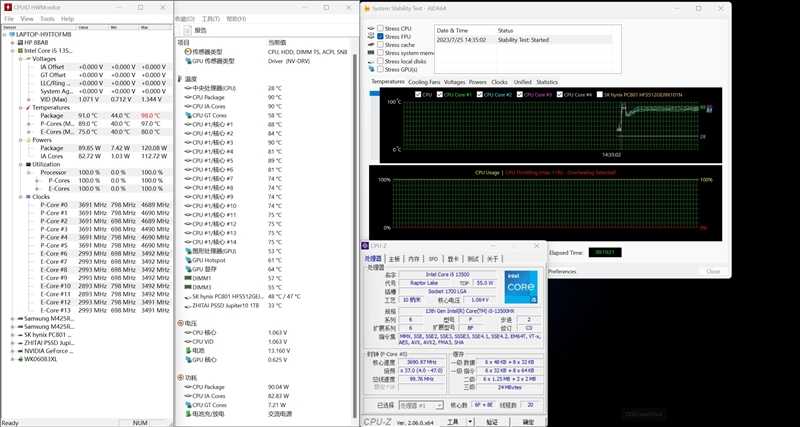Click the GPU sensor type icon in the AIDA64 list
800x427 pixels.
pyautogui.click(x=188, y=61)
